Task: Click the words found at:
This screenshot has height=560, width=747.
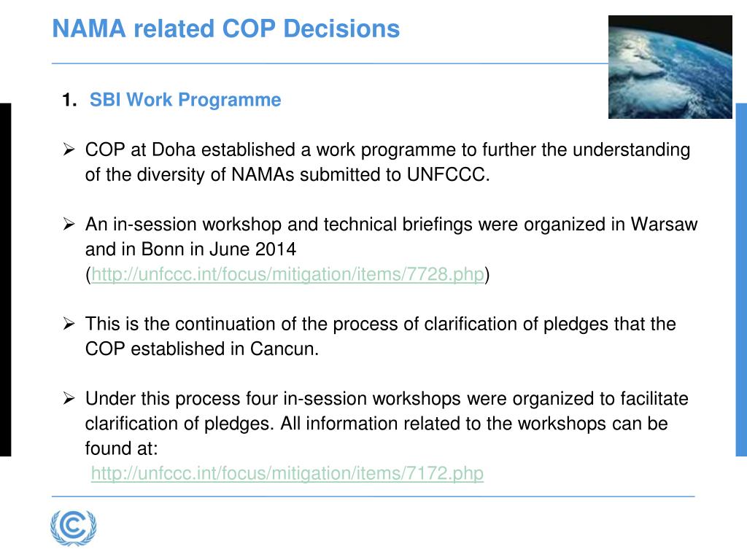Action: (x=122, y=448)
